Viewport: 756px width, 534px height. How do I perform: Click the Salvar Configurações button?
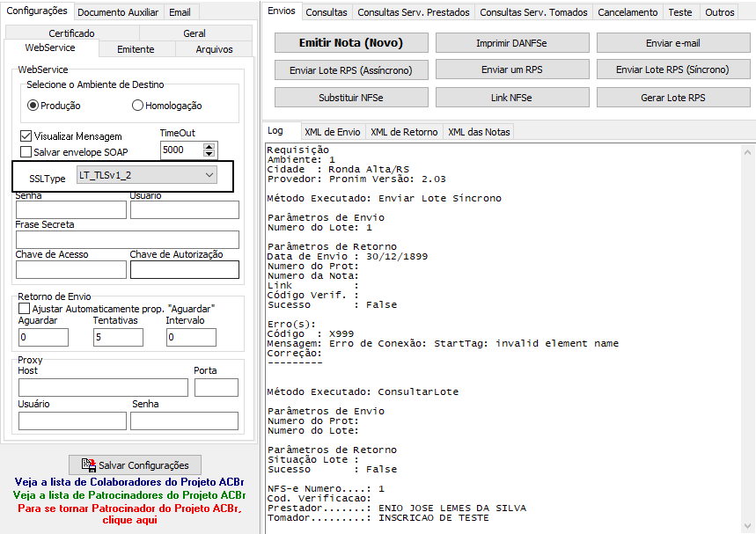pyautogui.click(x=135, y=465)
